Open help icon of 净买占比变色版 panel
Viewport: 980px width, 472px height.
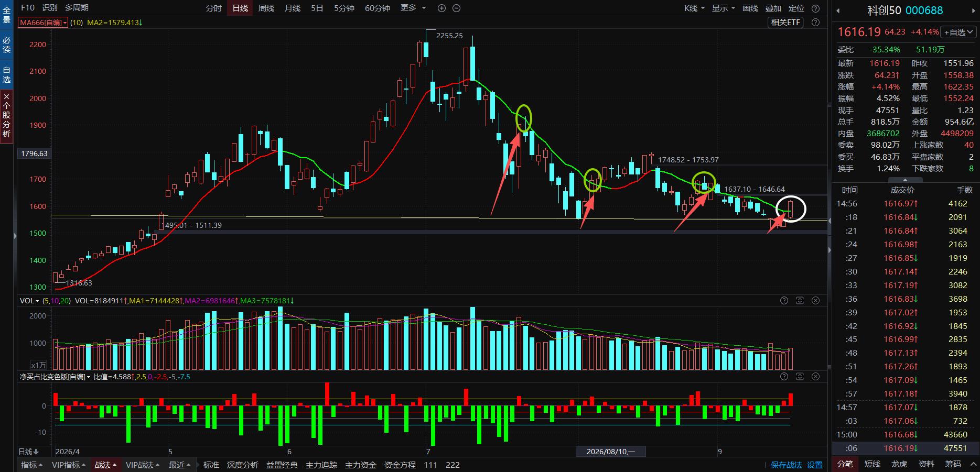point(784,377)
